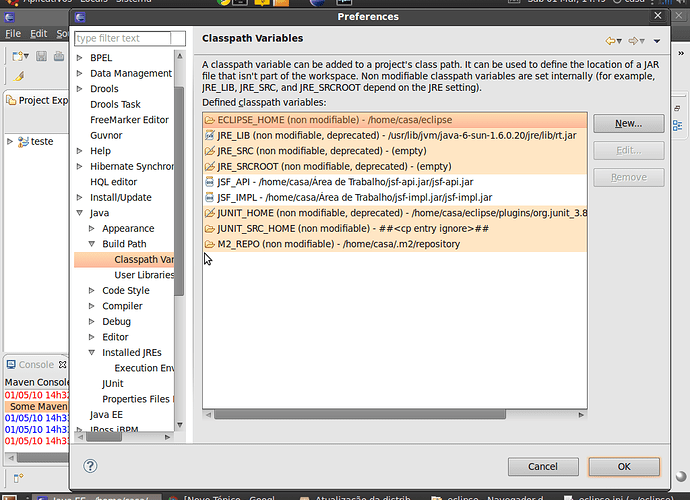Click the JSF_IMPL jar icon
690x500 pixels.
[210, 197]
